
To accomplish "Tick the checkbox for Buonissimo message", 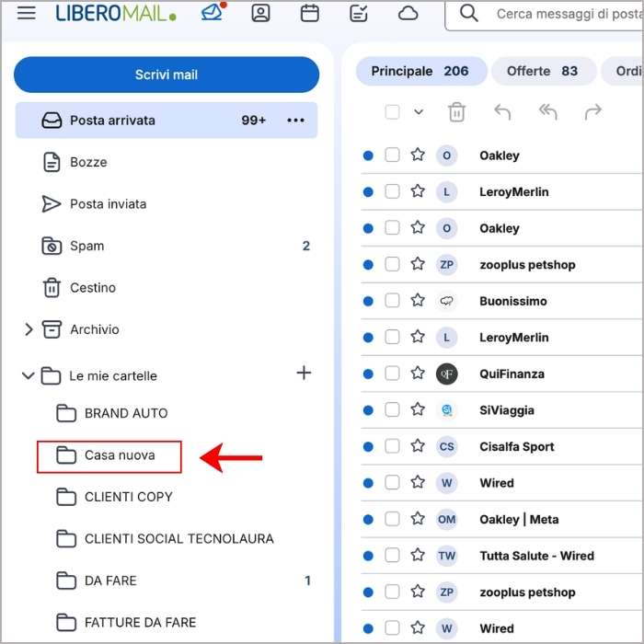I will [x=392, y=300].
